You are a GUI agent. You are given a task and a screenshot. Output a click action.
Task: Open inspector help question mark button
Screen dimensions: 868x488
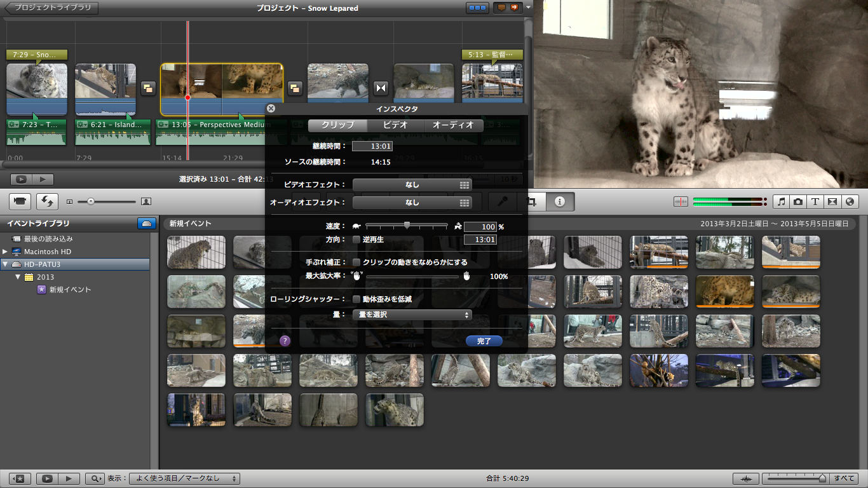coord(285,341)
